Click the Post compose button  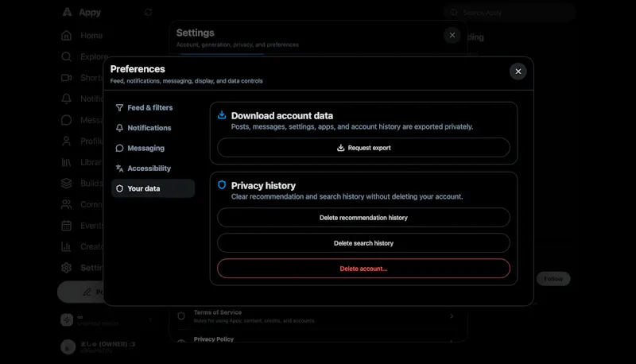point(81,292)
